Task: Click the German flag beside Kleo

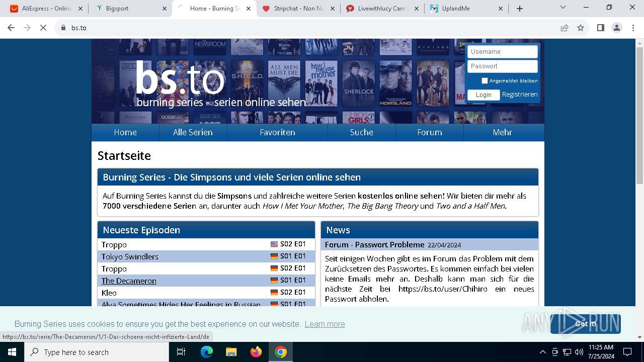Action: (274, 292)
